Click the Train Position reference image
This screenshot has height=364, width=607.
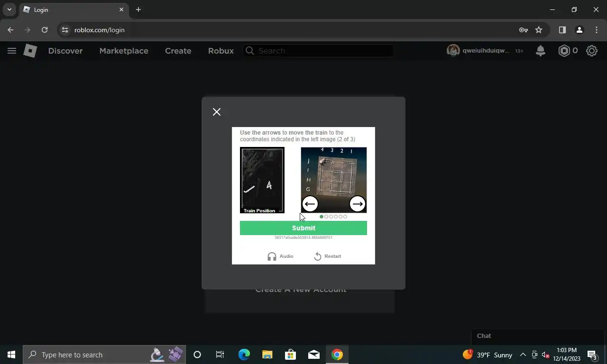262,180
